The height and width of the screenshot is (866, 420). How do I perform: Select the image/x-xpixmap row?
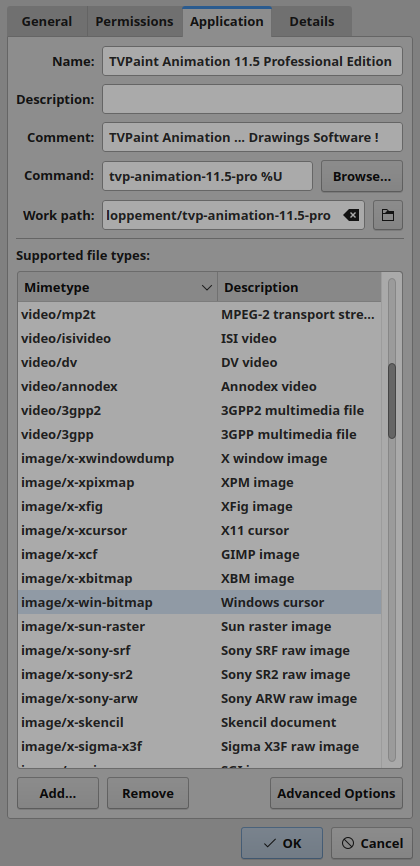(200, 483)
